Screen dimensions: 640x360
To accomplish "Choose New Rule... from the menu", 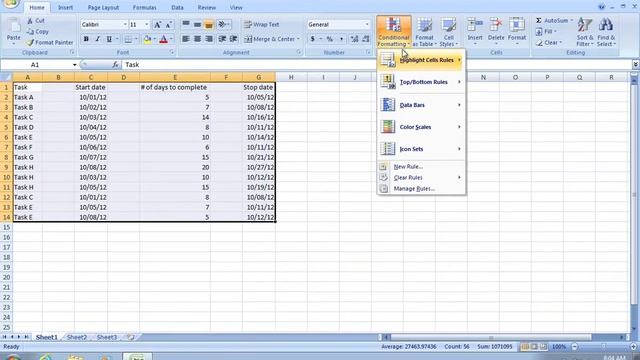I will 421,167.
